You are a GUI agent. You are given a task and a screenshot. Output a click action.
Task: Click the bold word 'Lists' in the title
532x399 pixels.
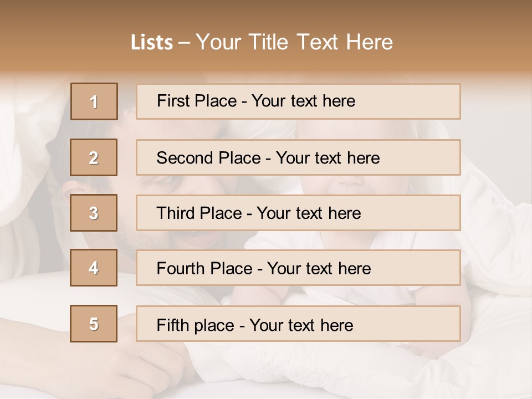[x=152, y=43]
